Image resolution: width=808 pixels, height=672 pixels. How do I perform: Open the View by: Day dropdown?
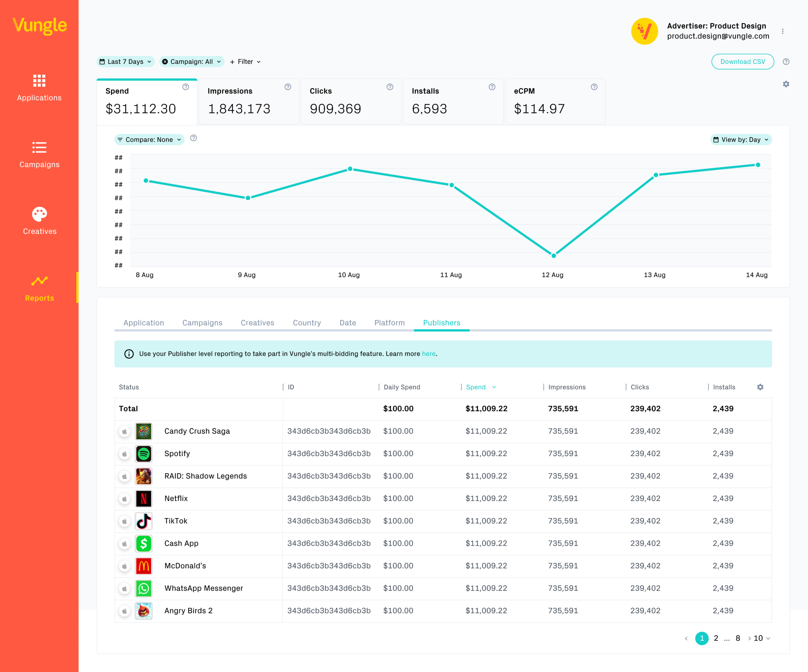coord(740,140)
